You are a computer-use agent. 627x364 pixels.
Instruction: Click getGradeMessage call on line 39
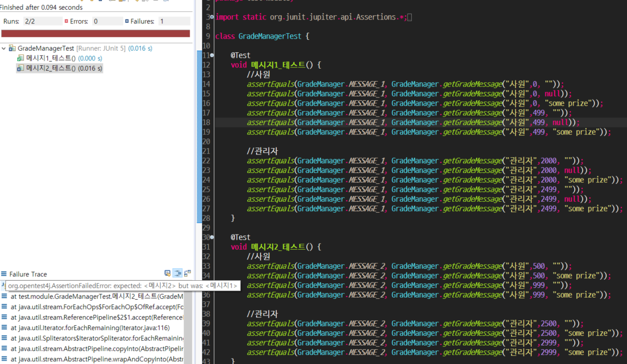(472, 324)
